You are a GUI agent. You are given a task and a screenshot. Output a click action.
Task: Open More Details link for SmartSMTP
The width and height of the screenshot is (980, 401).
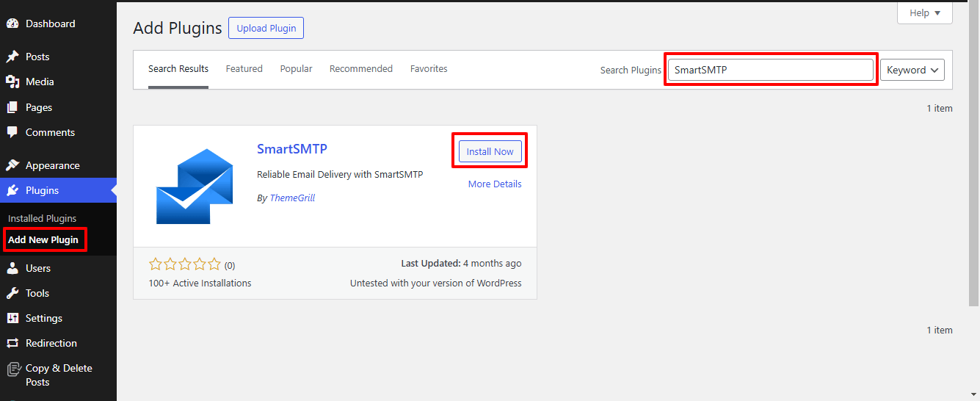point(495,184)
